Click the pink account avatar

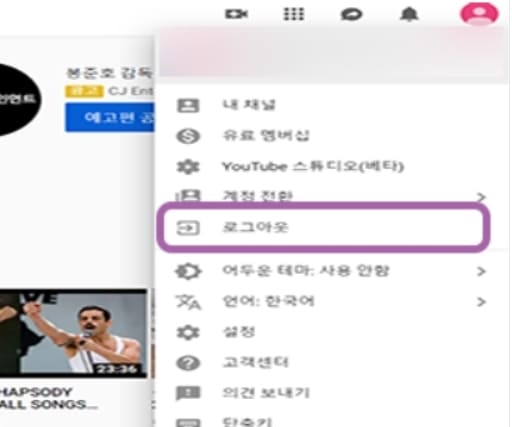tap(479, 14)
